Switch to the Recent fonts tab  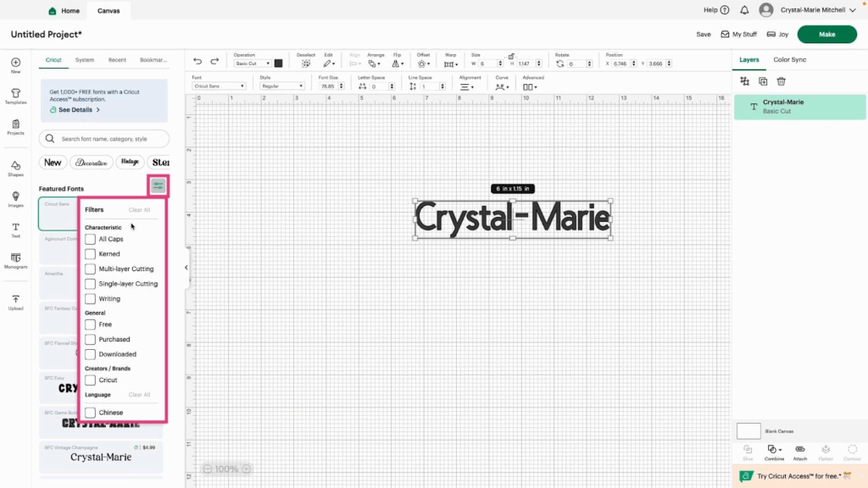[x=117, y=60]
